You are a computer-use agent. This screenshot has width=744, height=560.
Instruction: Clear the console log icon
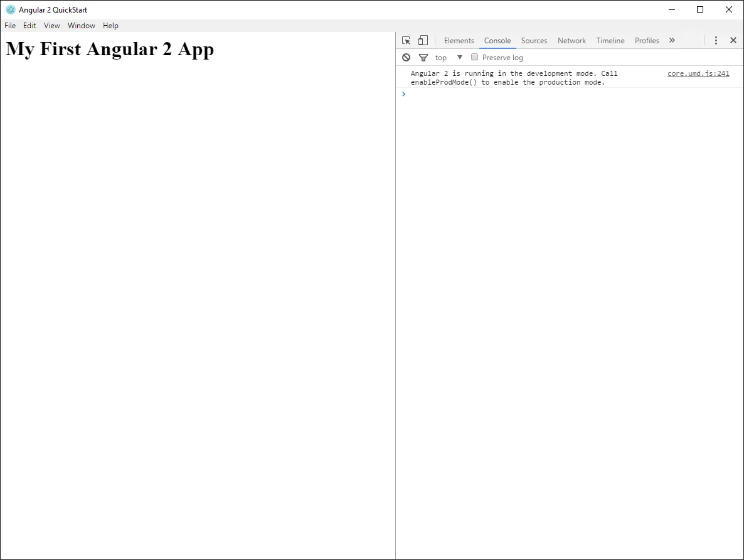pyautogui.click(x=406, y=57)
